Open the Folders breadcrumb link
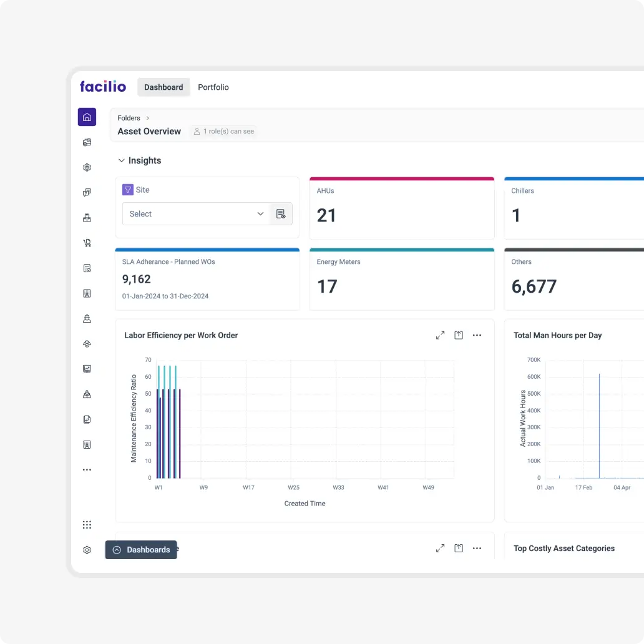 128,118
